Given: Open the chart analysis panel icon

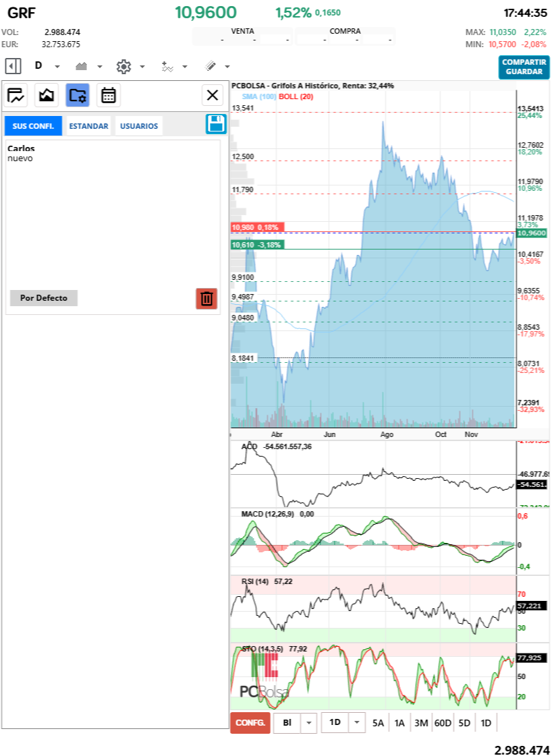Looking at the screenshot, I should (x=17, y=95).
